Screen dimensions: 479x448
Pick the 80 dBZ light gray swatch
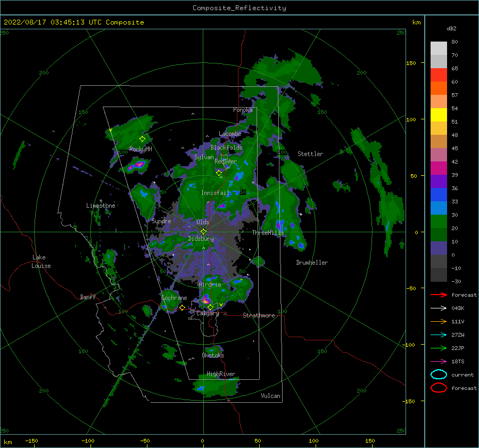pyautogui.click(x=439, y=48)
